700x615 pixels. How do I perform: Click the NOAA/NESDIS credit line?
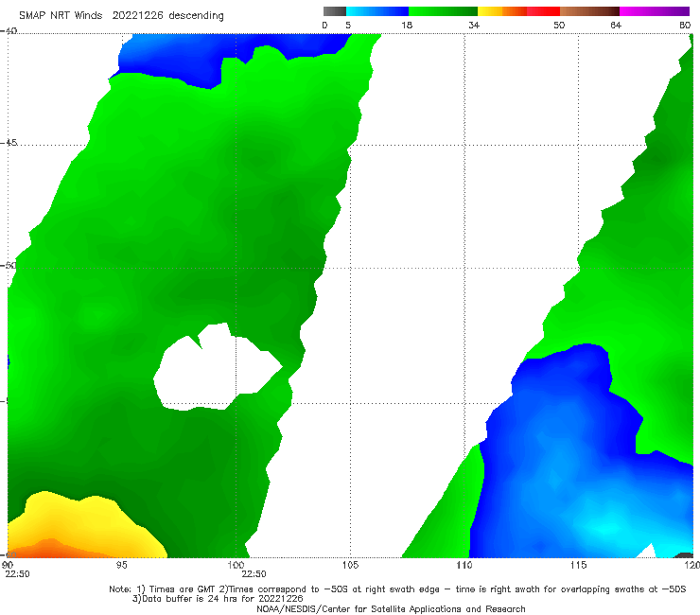pos(391,609)
